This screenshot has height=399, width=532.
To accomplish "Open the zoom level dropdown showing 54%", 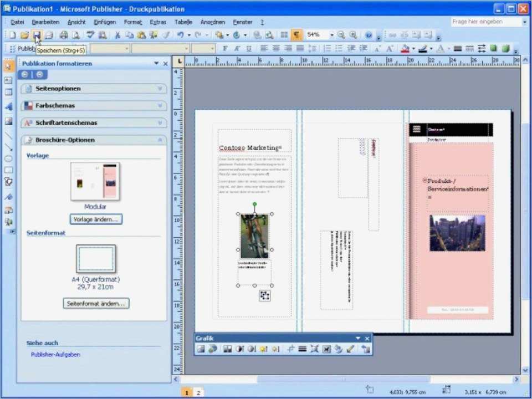I will tap(331, 34).
